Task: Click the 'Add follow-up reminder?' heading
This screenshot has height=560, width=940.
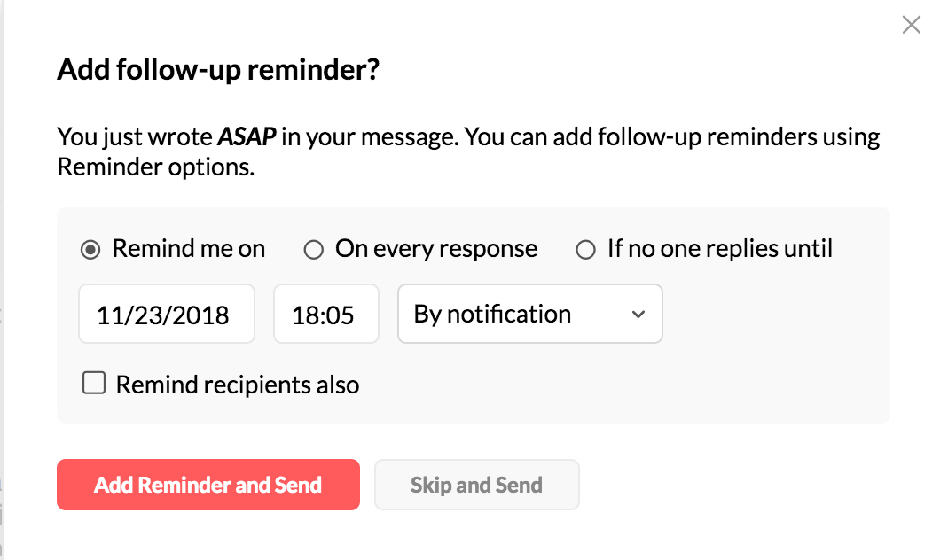Action: 218,70
